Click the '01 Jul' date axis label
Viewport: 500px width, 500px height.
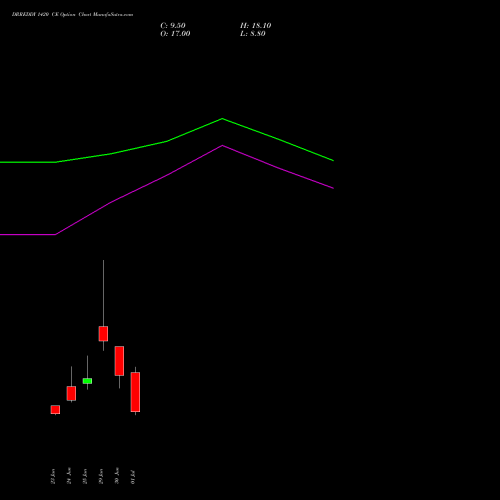click(133, 477)
